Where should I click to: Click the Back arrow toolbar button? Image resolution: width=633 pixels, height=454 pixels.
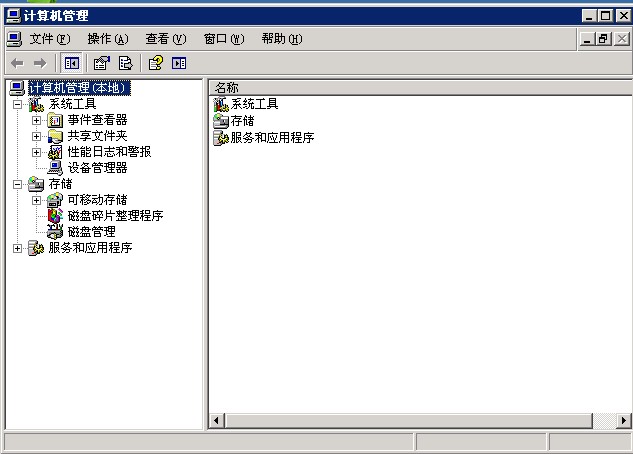pyautogui.click(x=17, y=63)
